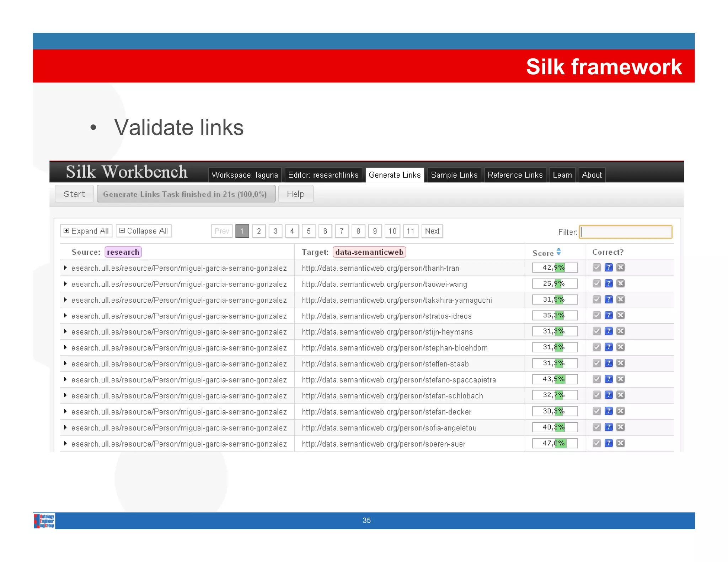The width and height of the screenshot is (728, 562).
Task: Switch to Editor: researchlinks tab
Action: [323, 175]
